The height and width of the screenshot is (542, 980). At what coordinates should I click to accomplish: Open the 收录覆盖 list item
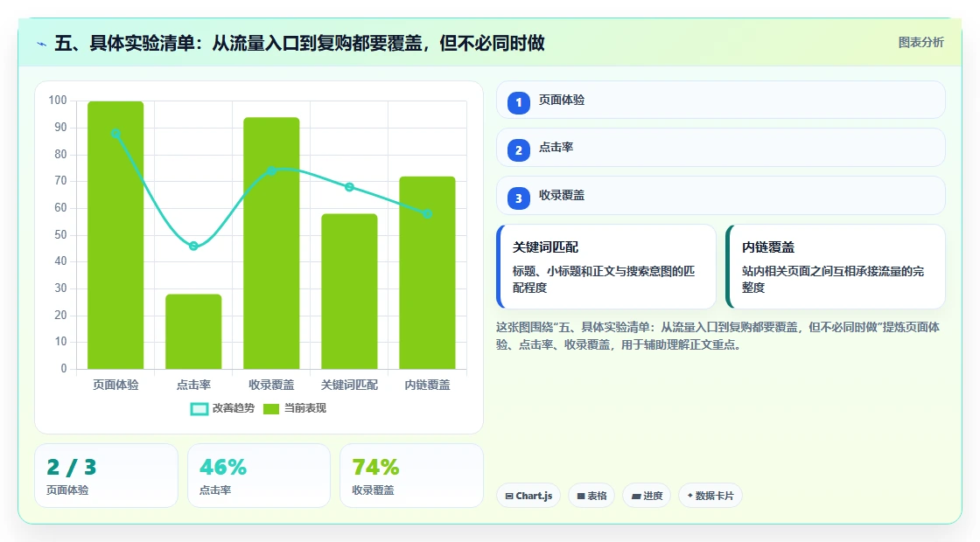pos(721,196)
